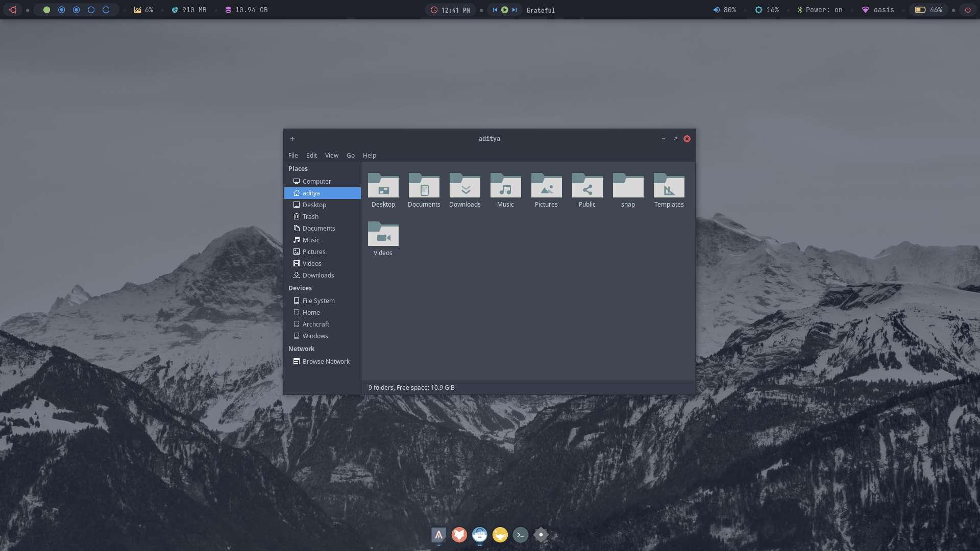The height and width of the screenshot is (551, 980).
Task: Skip to the next track
Action: pos(514,10)
